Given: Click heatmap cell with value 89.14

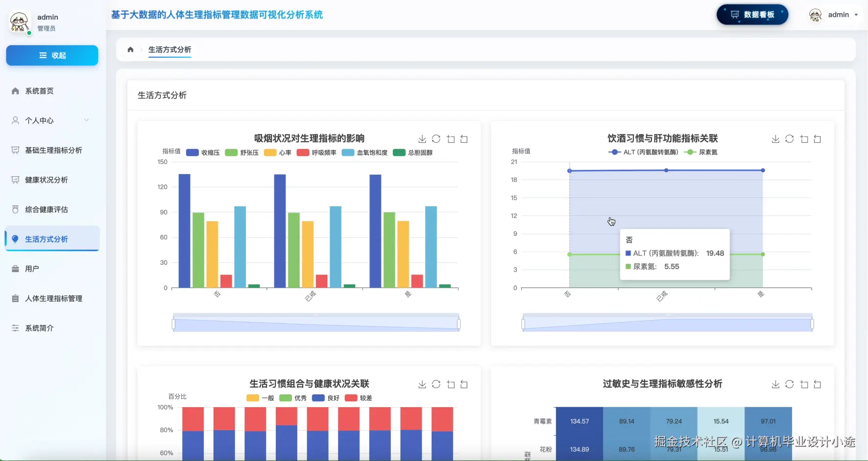Looking at the screenshot, I should point(627,421).
